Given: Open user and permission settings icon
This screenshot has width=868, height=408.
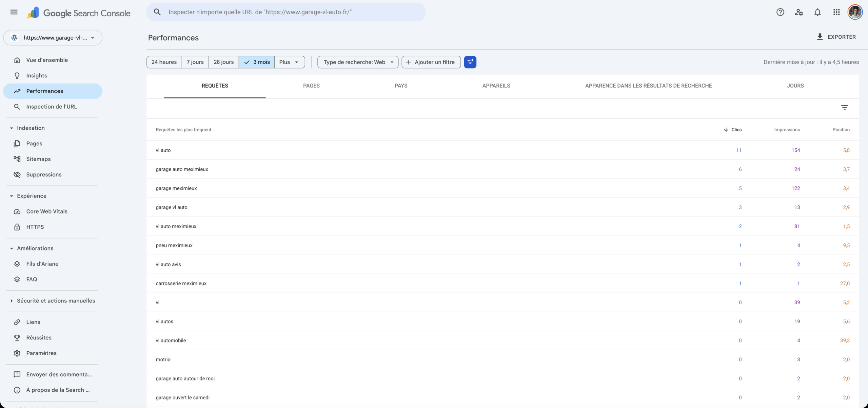Looking at the screenshot, I should pos(799,12).
